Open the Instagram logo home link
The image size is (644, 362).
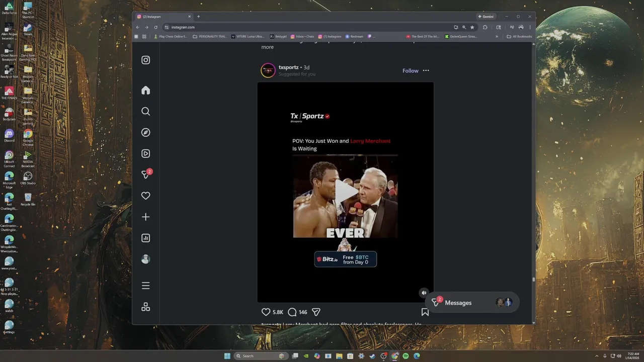[145, 60]
